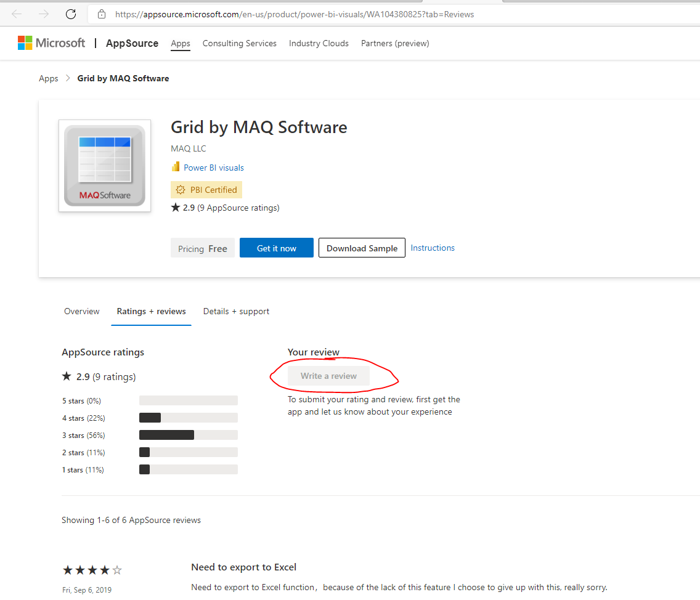The height and width of the screenshot is (600, 700).
Task: Click the Showing 1-6 of 6 AppSource reviews text
Action: click(x=131, y=520)
